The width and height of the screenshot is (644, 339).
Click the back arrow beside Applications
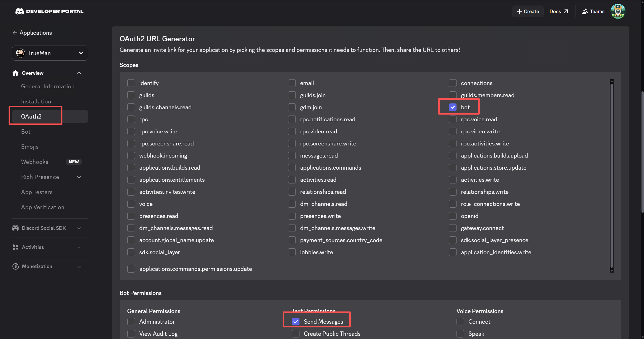tap(15, 33)
